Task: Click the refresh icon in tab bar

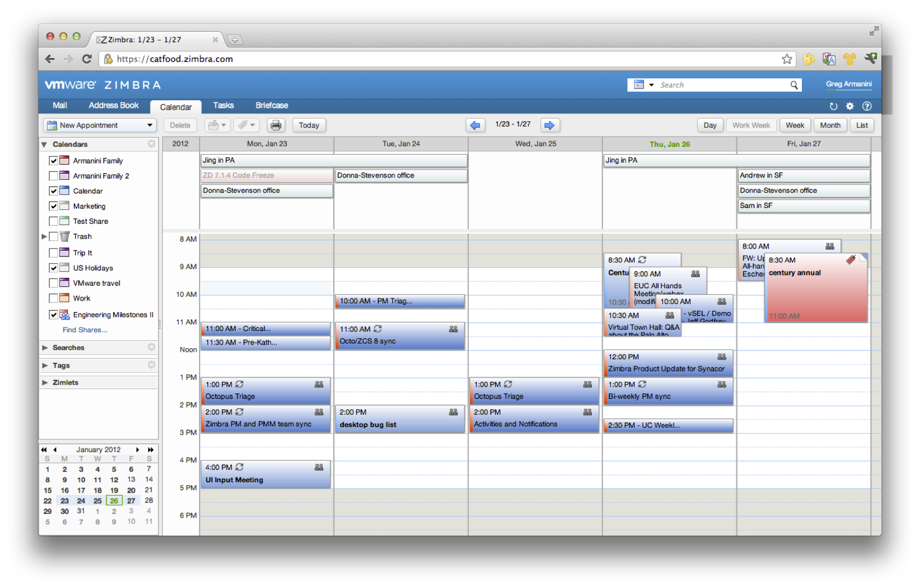Action: (833, 106)
